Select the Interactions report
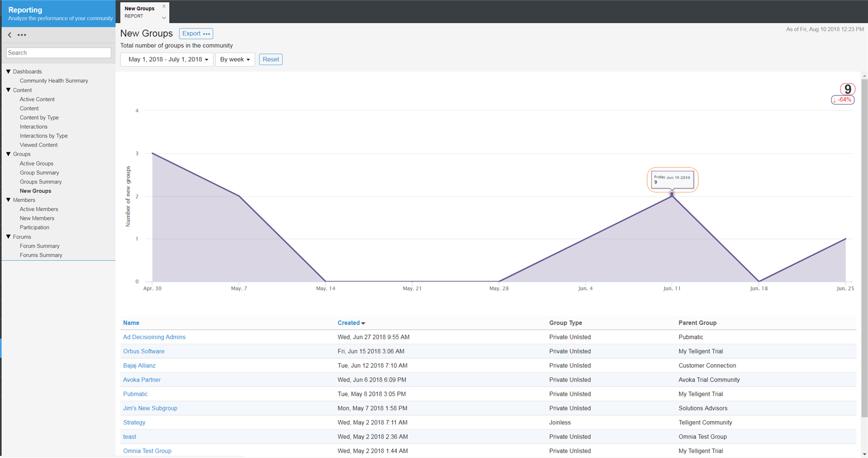868x458 pixels. coord(34,127)
